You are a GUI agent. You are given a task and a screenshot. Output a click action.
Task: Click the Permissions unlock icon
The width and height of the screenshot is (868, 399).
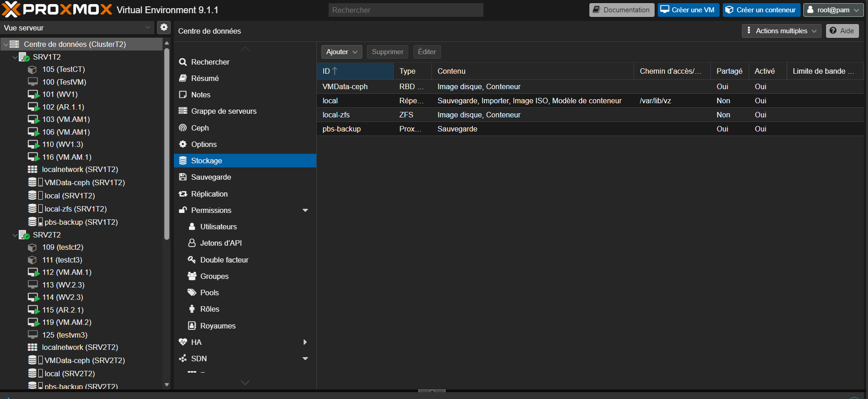click(183, 210)
